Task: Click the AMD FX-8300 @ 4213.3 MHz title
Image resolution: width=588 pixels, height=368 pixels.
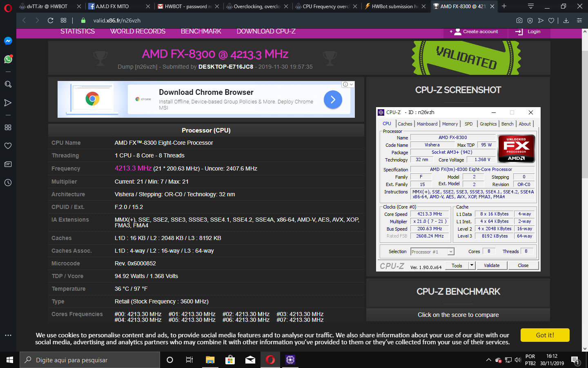Action: pos(215,54)
